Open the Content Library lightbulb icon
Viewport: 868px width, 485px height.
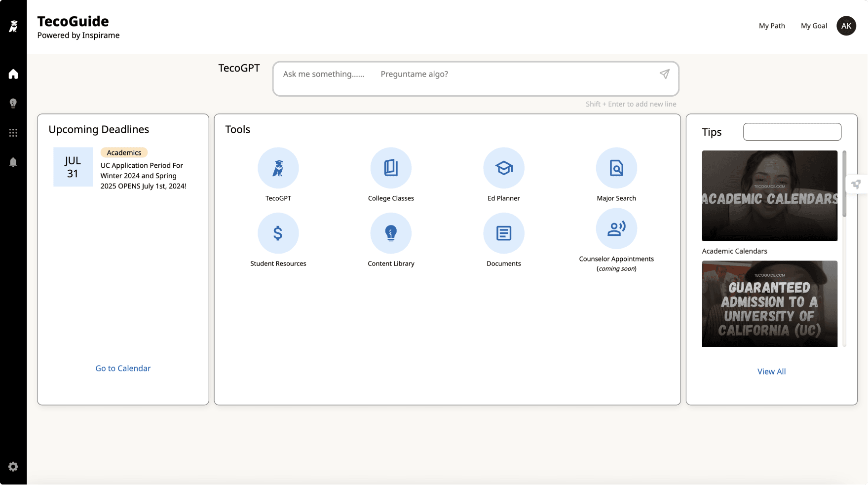(391, 233)
